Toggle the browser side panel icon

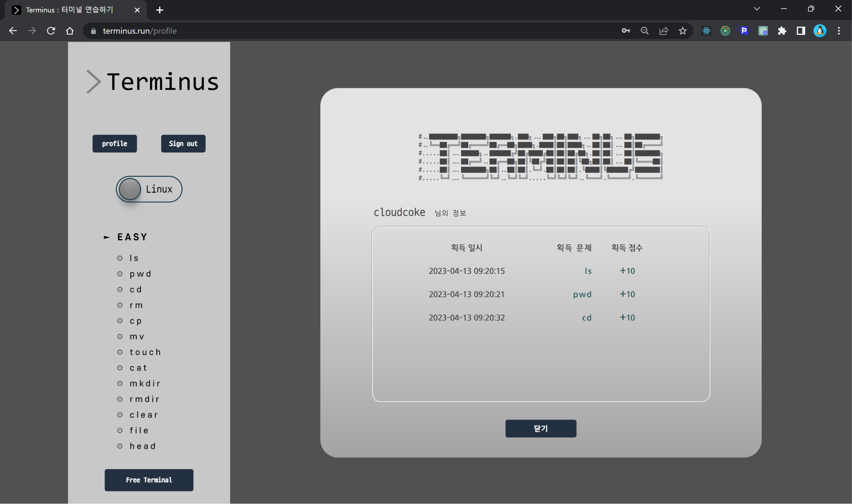click(801, 31)
